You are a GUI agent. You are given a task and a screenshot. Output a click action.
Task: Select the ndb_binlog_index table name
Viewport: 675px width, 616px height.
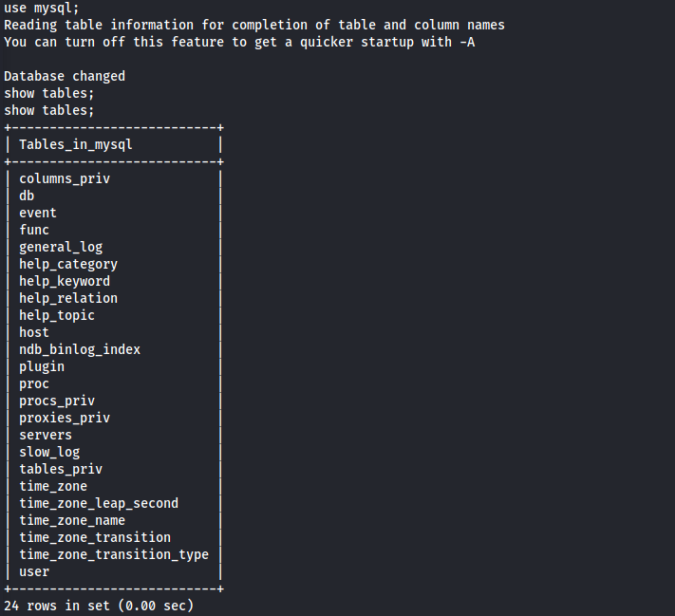tap(80, 349)
